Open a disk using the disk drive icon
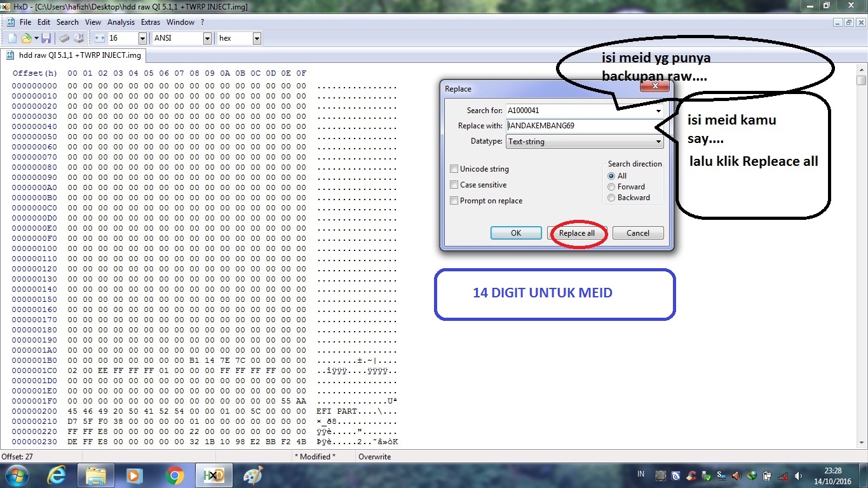The image size is (868, 488). [x=79, y=37]
